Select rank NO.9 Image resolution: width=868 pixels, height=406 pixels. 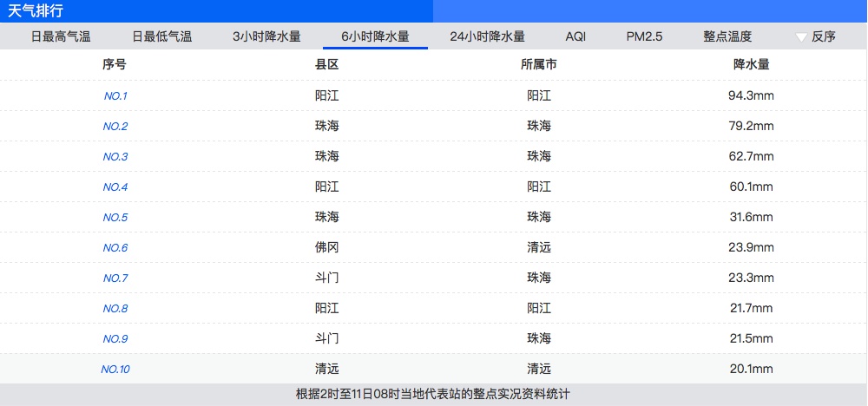(x=115, y=339)
